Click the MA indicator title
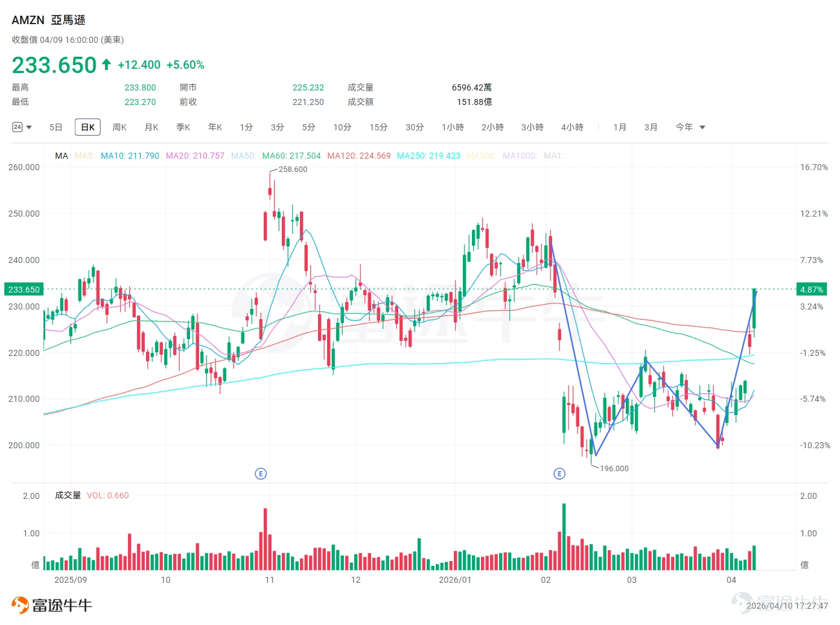This screenshot has height=625, width=840. coord(62,156)
